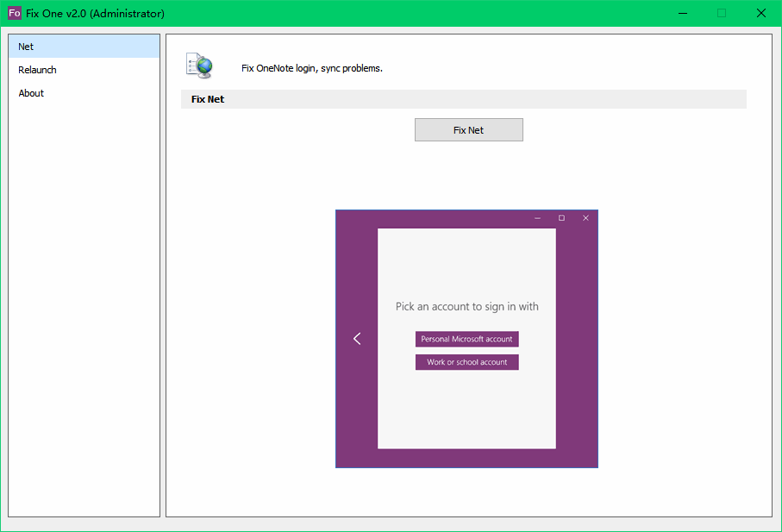Click the 'Fix One v2.0 (Administrator)' title text
The width and height of the screenshot is (782, 532).
[95, 14]
